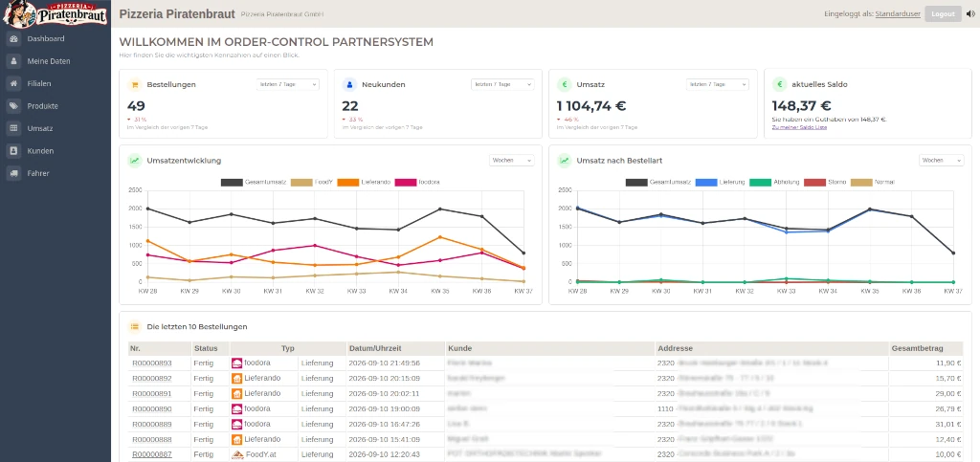Click the Datum/Uhrzeit column header
This screenshot has width=980, height=462.
pyautogui.click(x=395, y=348)
